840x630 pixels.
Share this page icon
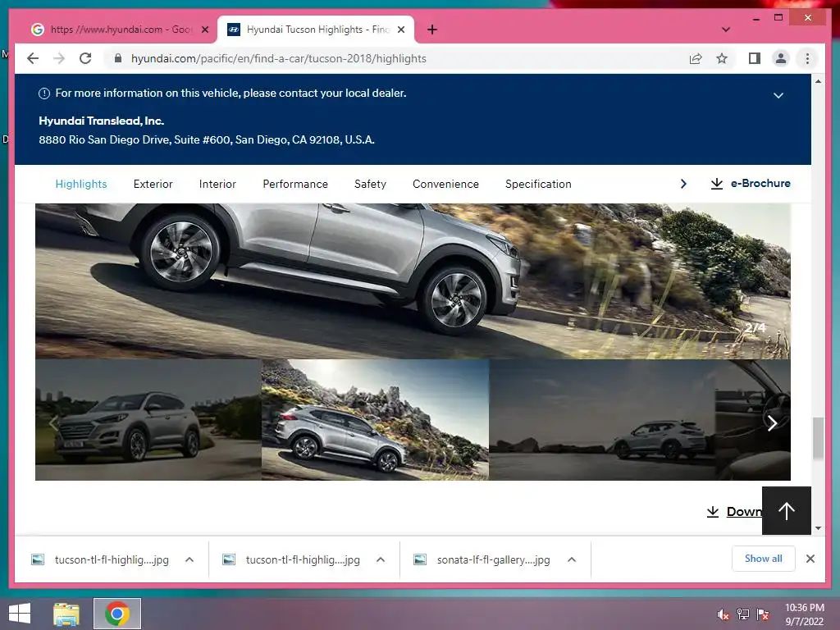696,58
